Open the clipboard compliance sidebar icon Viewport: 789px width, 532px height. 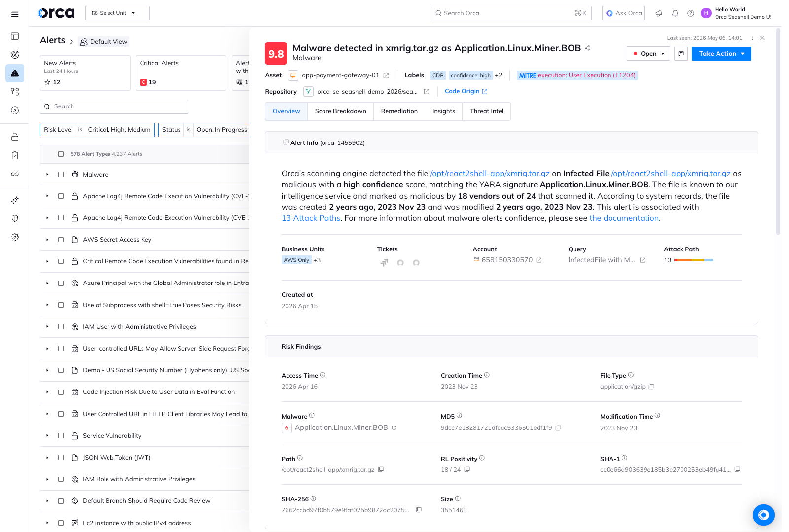coord(15,155)
